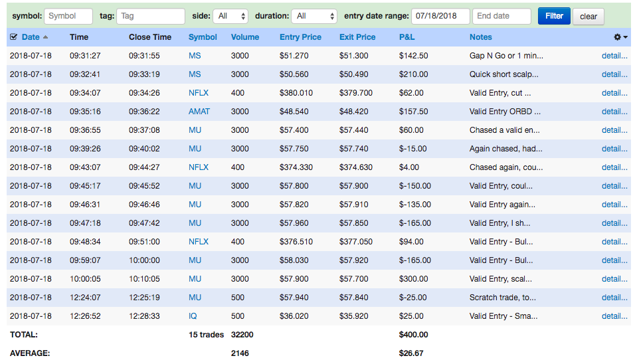Click the total P&L $400.00
637x364 pixels.
click(414, 335)
